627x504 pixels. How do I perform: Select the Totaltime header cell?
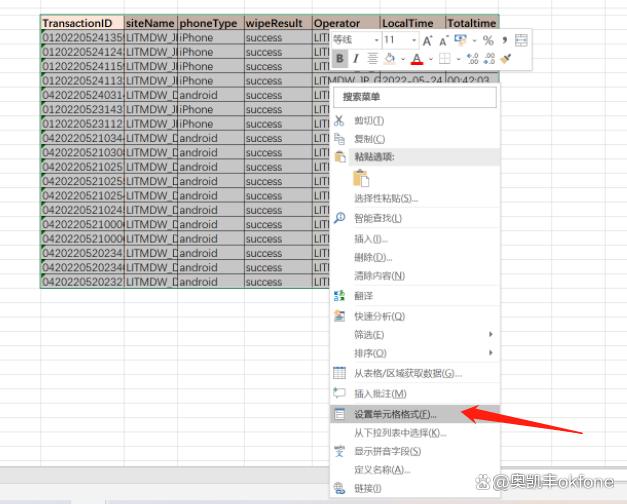tap(472, 23)
